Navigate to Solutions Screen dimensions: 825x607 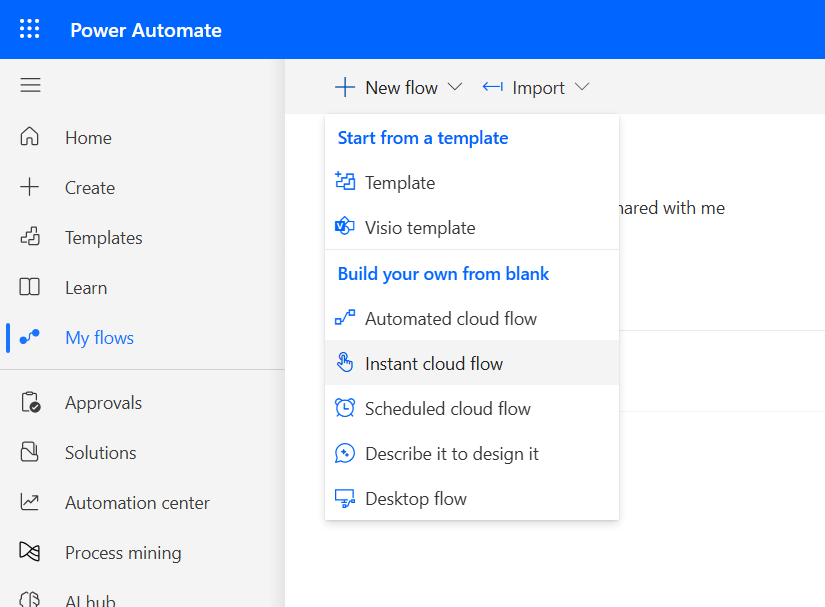click(x=99, y=452)
